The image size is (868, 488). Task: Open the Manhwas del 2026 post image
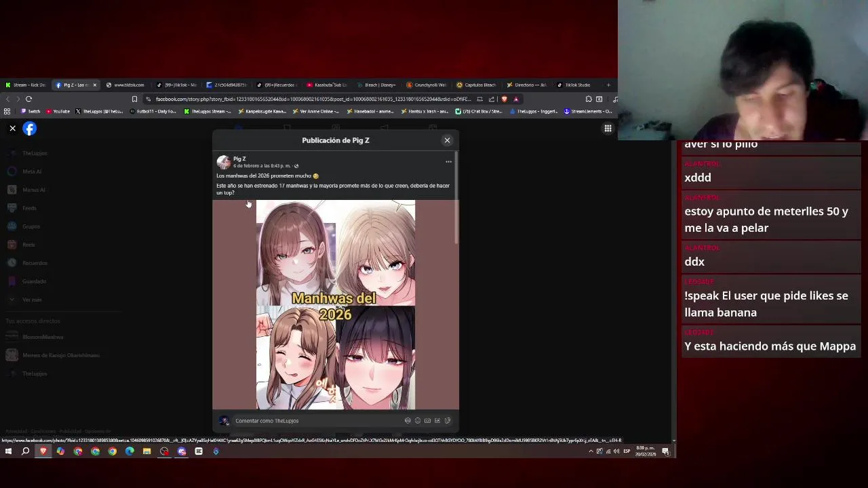point(336,305)
